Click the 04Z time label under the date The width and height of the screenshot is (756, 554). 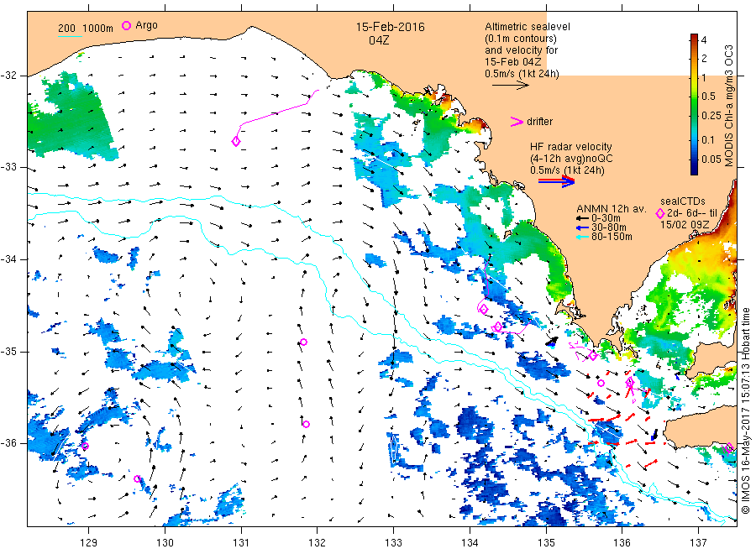click(379, 40)
